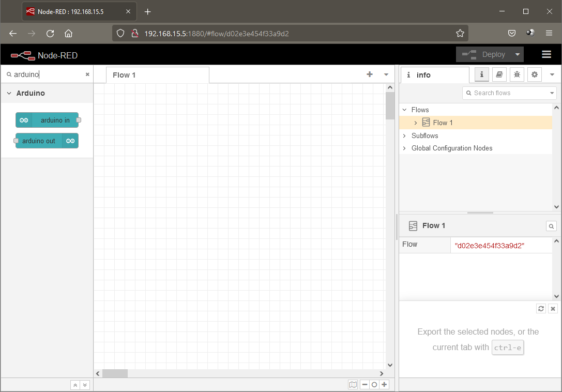Viewport: 562px width, 392px height.
Task: Select the 'arduino in' palette node
Action: point(47,120)
